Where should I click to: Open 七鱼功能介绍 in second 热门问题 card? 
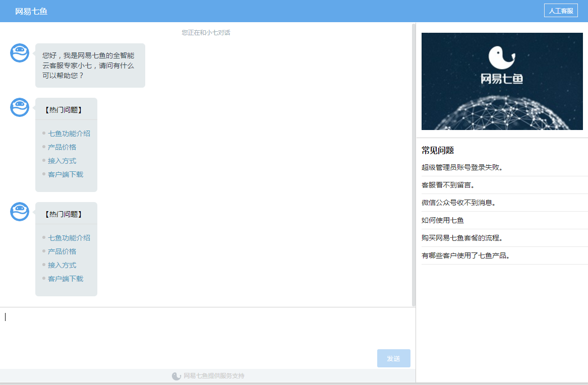click(69, 238)
